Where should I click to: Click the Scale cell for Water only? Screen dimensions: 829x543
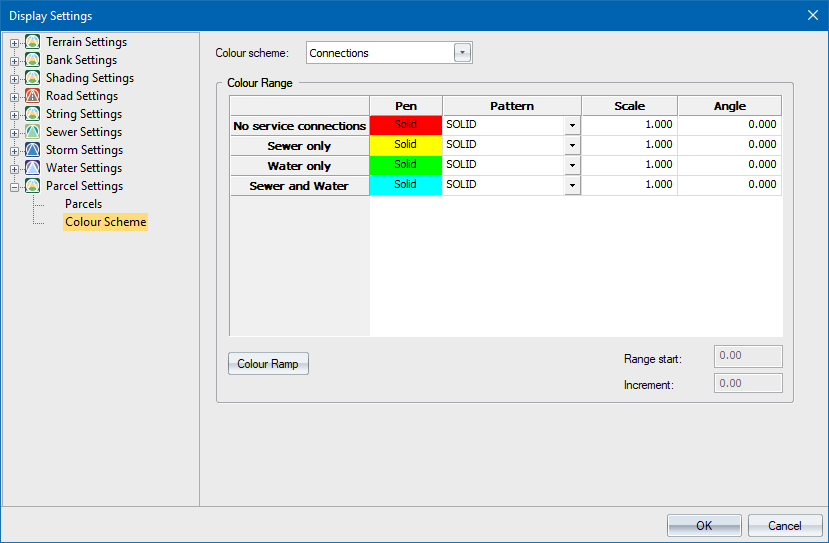(x=629, y=165)
